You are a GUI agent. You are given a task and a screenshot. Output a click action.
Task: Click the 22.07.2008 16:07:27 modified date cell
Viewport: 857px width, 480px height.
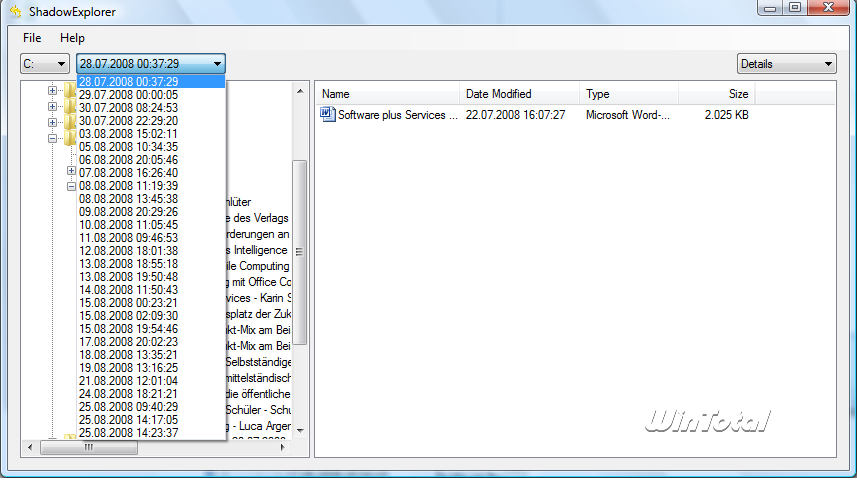[x=515, y=115]
